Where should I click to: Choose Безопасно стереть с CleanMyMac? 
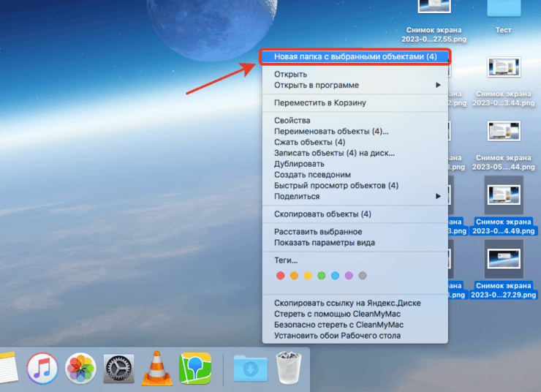355,325
